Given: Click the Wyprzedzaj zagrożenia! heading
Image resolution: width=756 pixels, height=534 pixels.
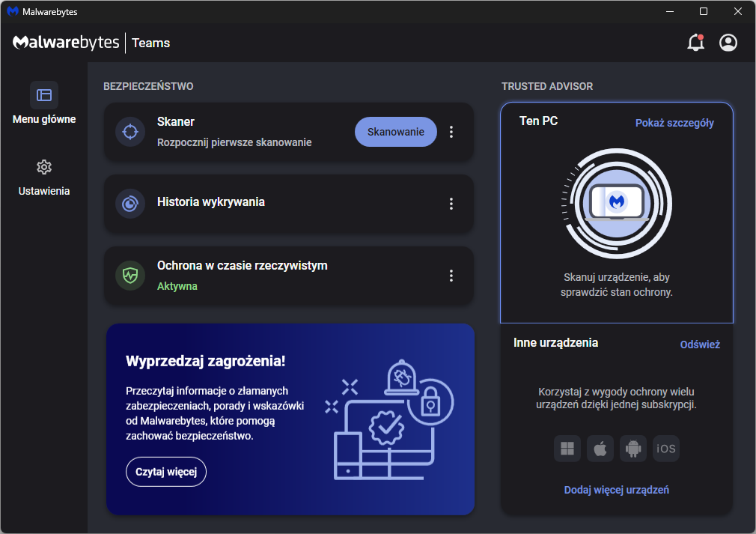Looking at the screenshot, I should (x=205, y=361).
